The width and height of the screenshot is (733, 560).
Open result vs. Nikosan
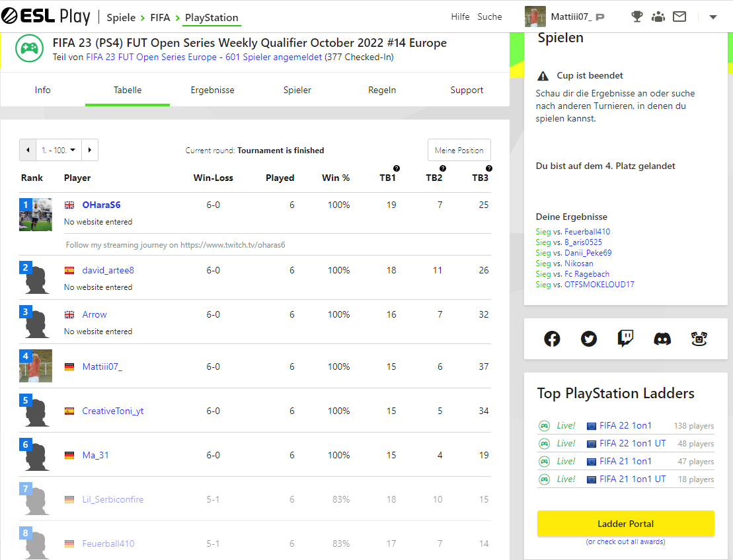pyautogui.click(x=579, y=263)
